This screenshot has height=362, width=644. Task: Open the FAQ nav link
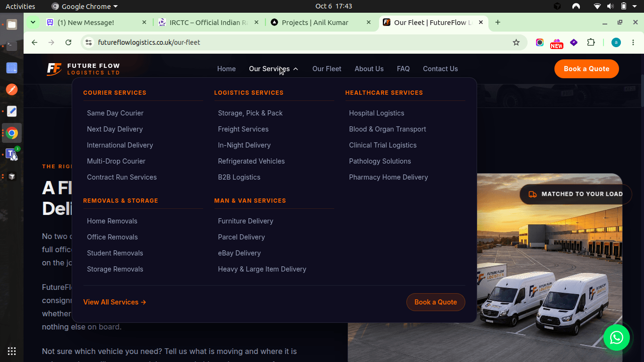pyautogui.click(x=403, y=69)
